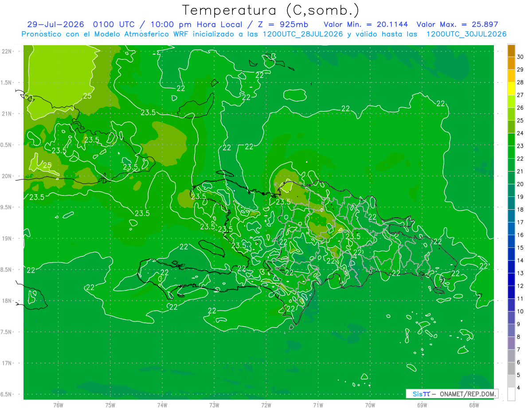Click the colorbar segment between 27 and 28
532x411 pixels.
(511, 89)
